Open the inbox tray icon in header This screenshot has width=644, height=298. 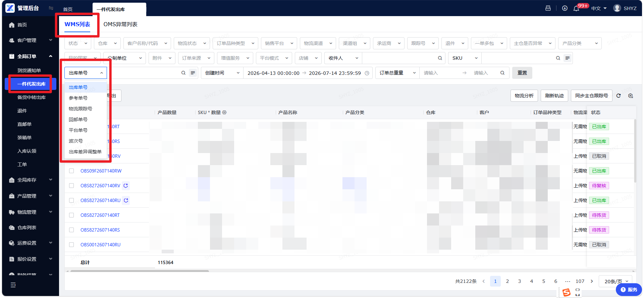(548, 8)
